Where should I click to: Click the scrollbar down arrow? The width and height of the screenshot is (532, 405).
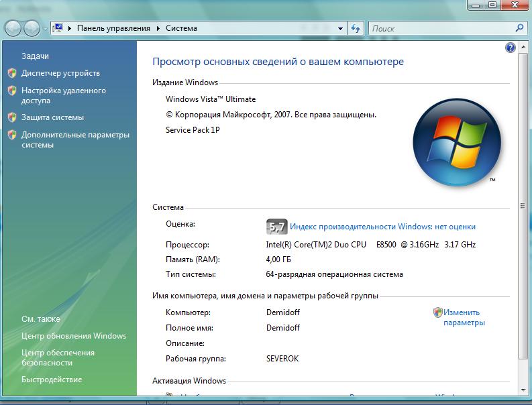pyautogui.click(x=523, y=390)
